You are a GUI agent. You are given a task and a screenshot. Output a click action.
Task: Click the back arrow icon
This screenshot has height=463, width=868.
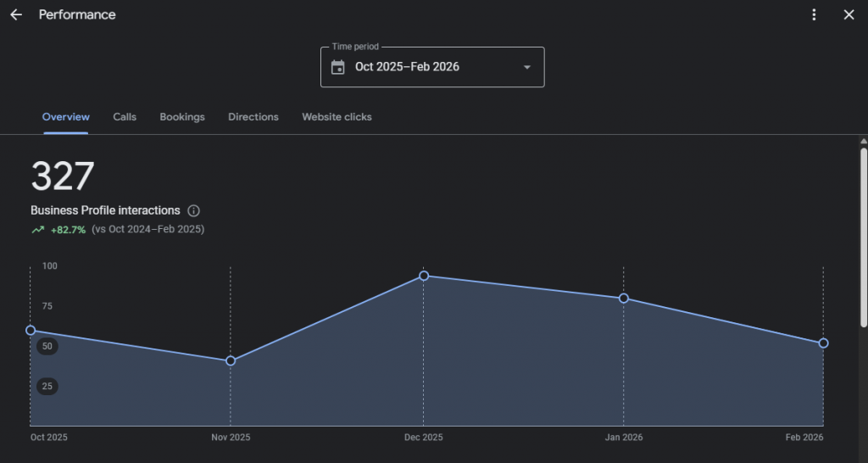coord(16,14)
